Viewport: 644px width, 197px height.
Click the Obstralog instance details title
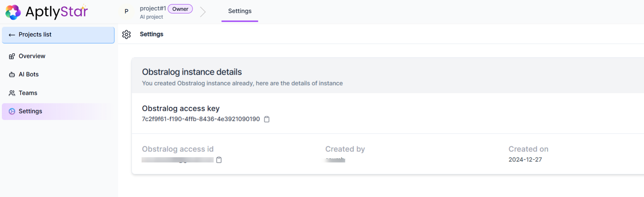pos(192,72)
